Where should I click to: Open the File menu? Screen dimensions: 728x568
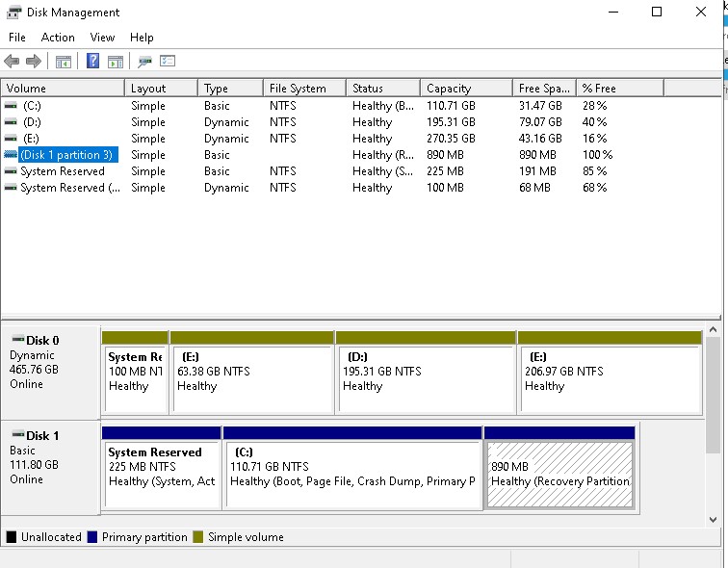(x=17, y=38)
